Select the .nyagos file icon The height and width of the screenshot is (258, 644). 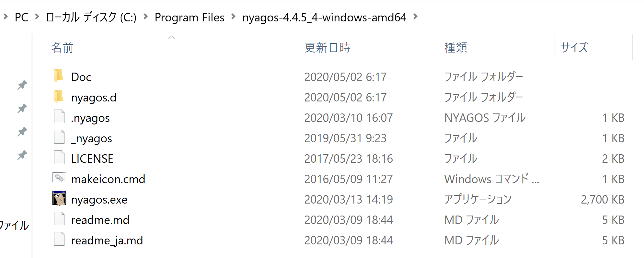pos(59,117)
